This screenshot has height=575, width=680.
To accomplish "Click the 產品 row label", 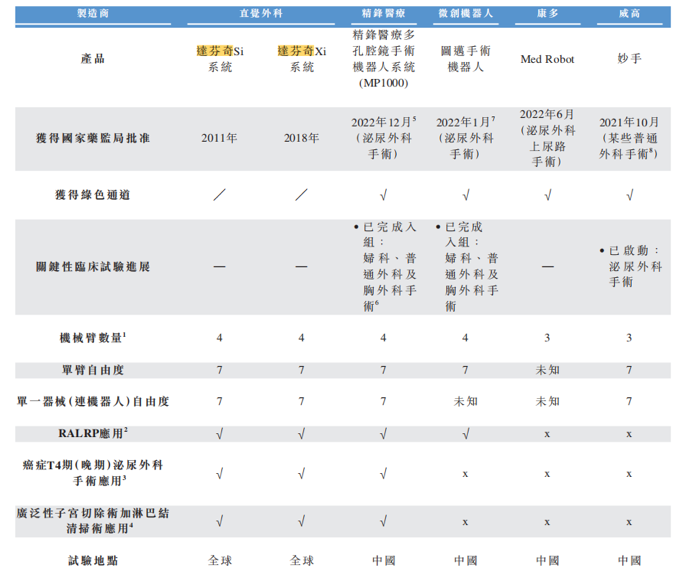I will click(x=93, y=59).
